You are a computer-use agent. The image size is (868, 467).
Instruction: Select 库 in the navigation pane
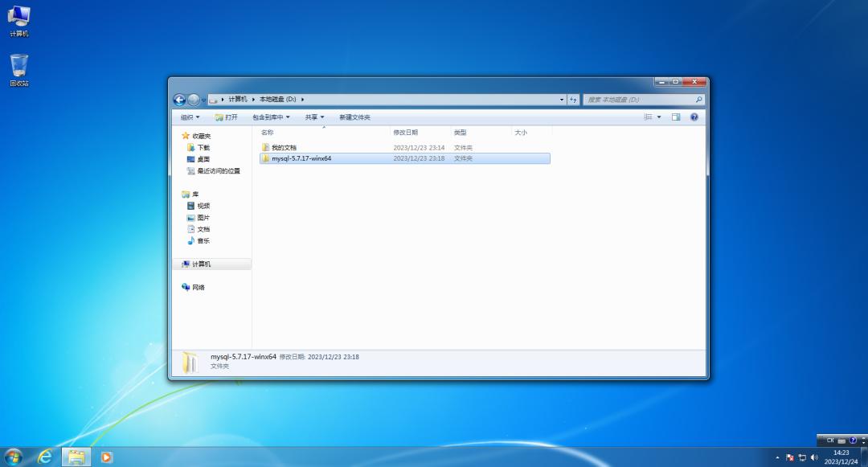coord(190,195)
